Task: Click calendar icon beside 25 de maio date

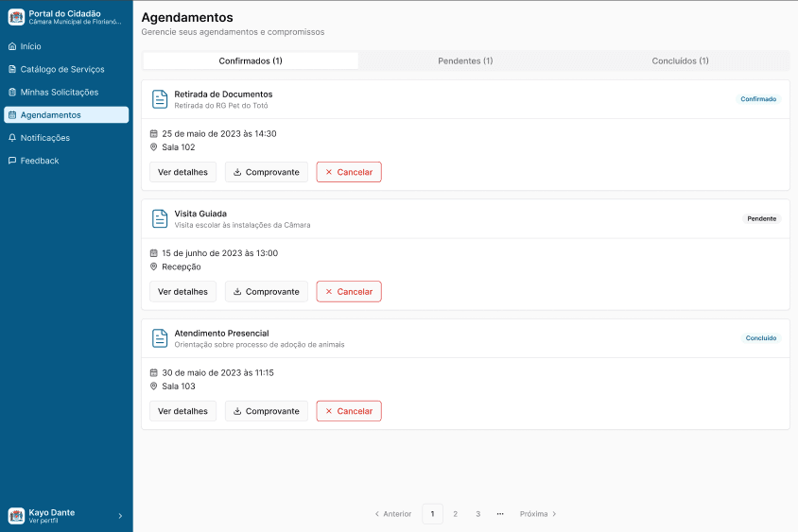Action: (x=154, y=134)
